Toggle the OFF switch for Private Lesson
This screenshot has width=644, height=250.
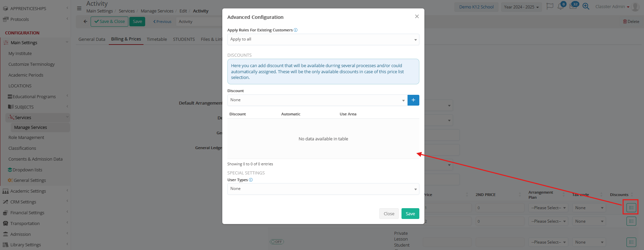[x=277, y=242]
